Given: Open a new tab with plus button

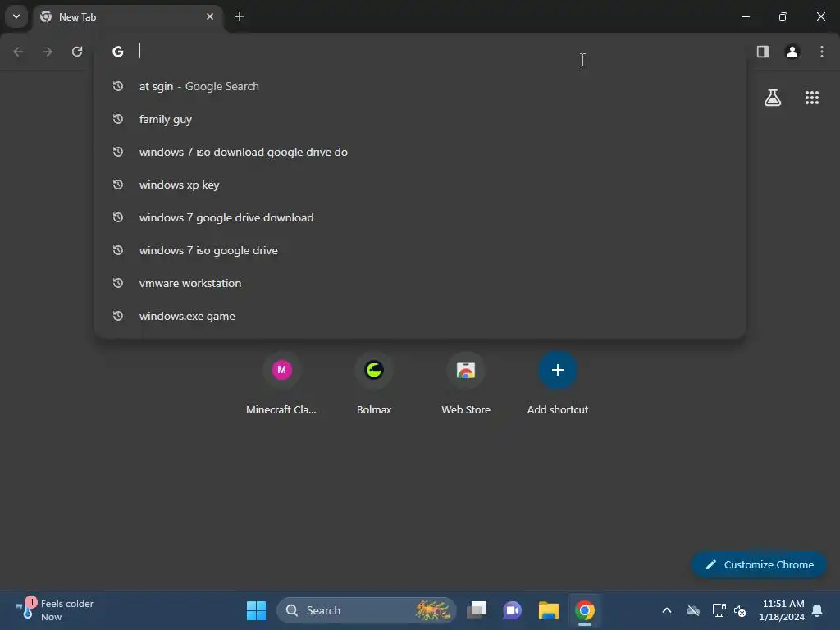Looking at the screenshot, I should pos(240,16).
